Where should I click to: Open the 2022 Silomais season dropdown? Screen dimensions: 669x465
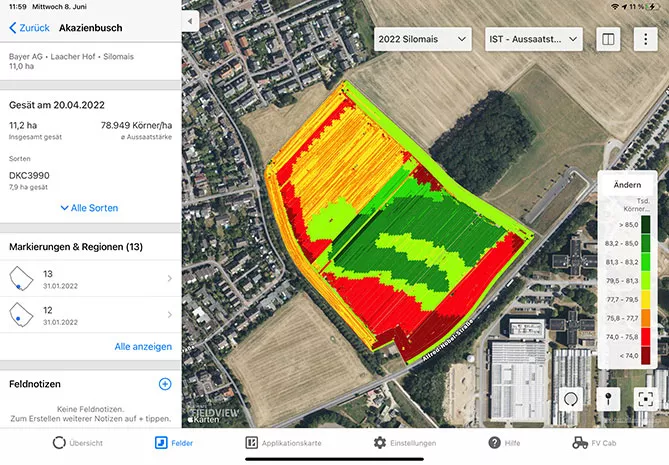(423, 39)
